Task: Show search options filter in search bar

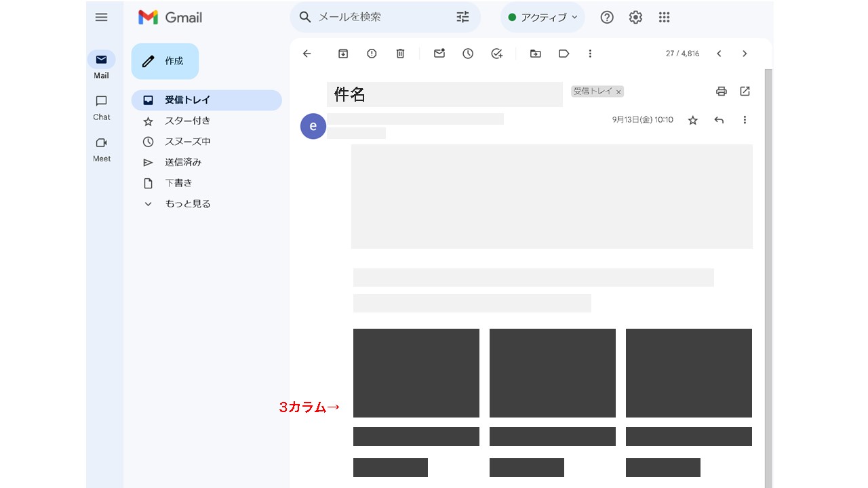Action: pos(462,18)
